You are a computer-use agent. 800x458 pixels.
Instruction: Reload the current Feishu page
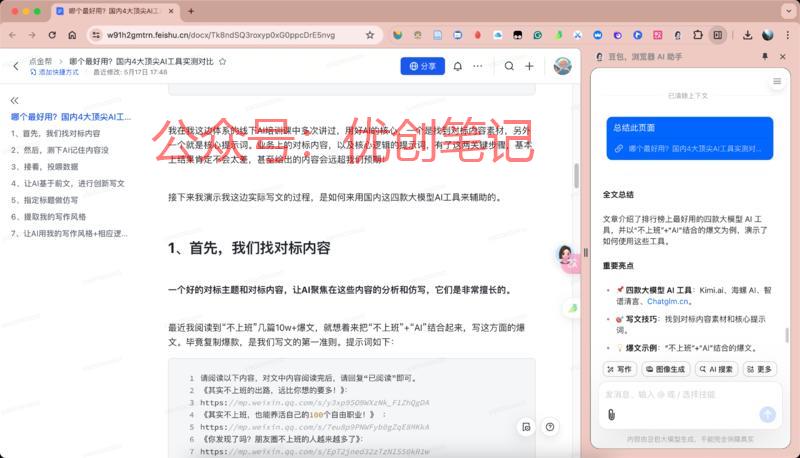52,35
